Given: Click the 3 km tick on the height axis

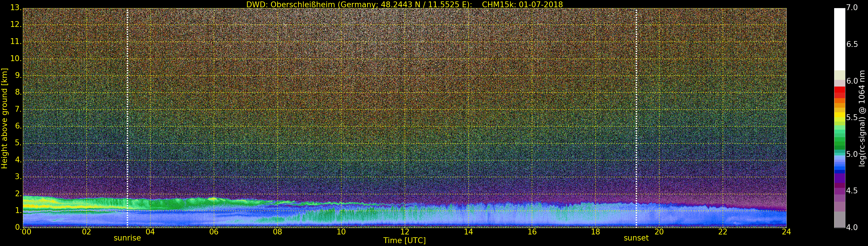Looking at the screenshot, I should pyautogui.click(x=18, y=177).
